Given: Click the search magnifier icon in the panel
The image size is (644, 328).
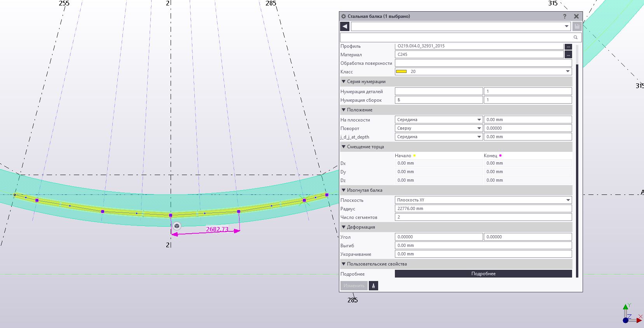Looking at the screenshot, I should point(576,37).
